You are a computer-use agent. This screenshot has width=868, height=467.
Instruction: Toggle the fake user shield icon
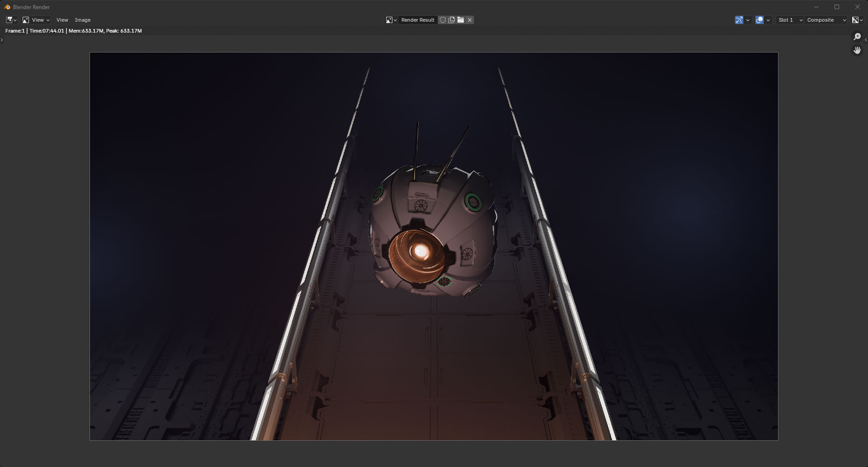[x=443, y=20]
